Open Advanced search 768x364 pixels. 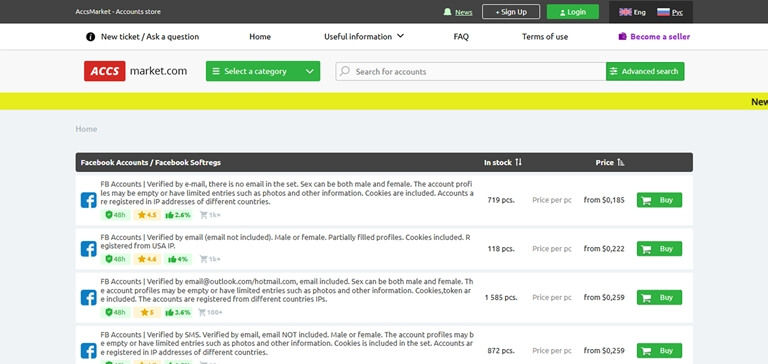(645, 72)
